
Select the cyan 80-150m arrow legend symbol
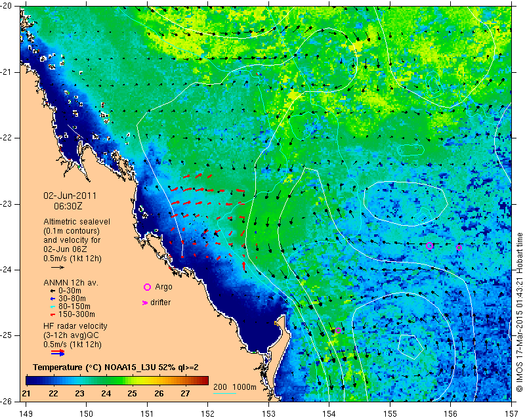[x=52, y=306]
